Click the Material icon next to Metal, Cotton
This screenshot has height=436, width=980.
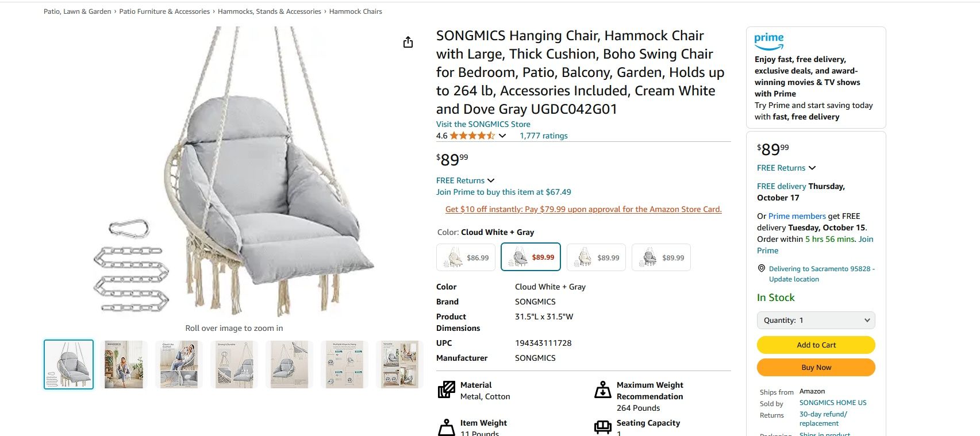(445, 389)
